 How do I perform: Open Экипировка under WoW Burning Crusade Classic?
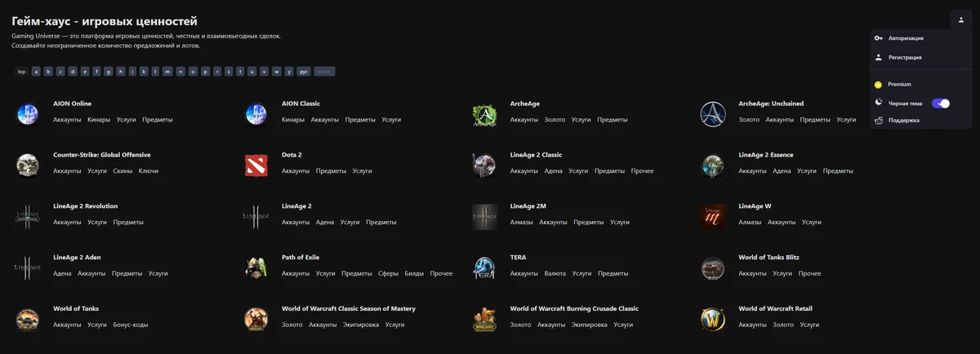click(x=590, y=325)
